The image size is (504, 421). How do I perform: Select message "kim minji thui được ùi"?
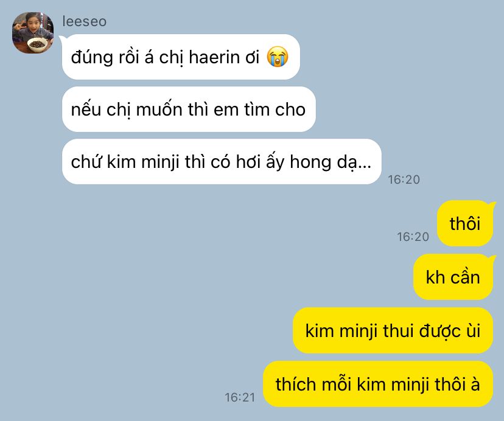tap(393, 330)
